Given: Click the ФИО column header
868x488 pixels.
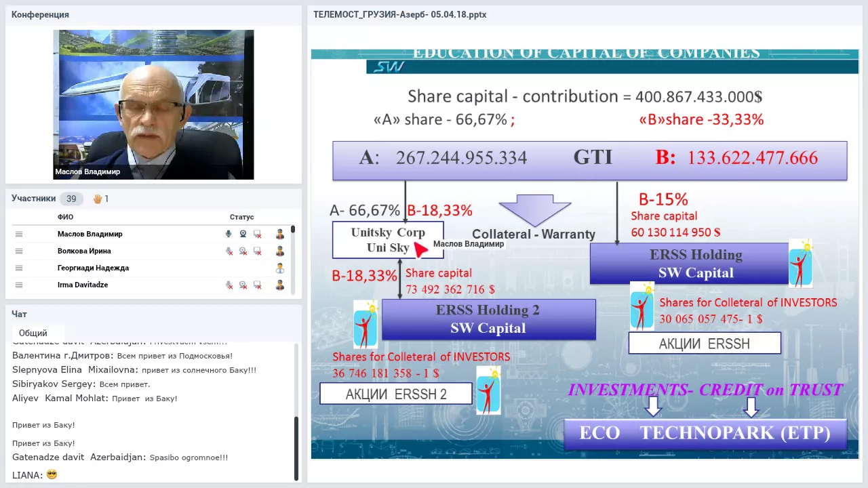Looking at the screenshot, I should point(65,217).
